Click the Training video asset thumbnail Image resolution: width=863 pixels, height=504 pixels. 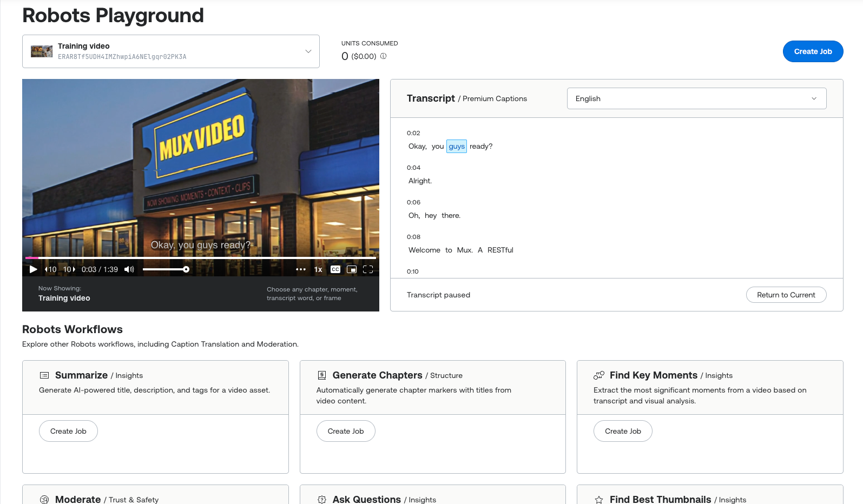(42, 51)
